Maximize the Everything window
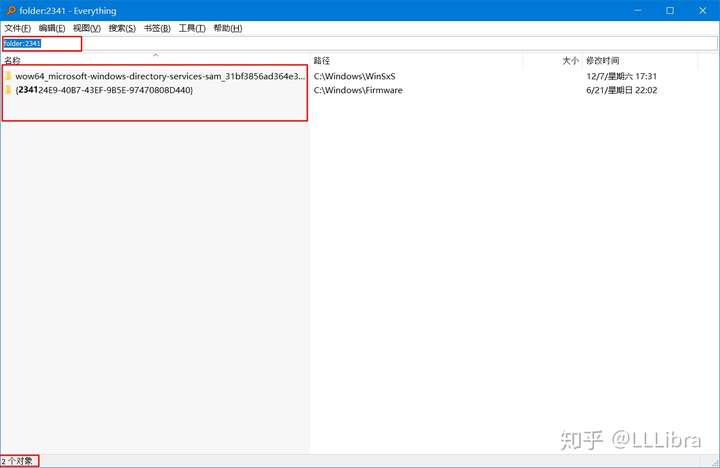The height and width of the screenshot is (468, 720). tap(670, 10)
